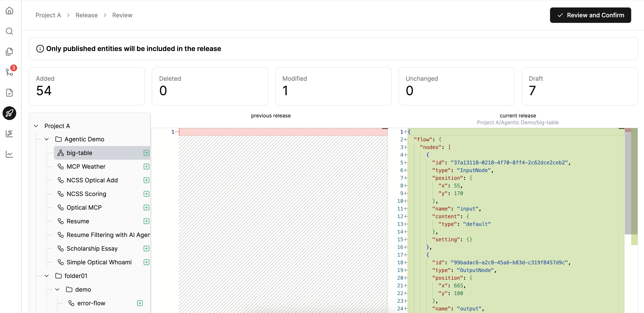The width and height of the screenshot is (644, 313).
Task: Click added plus icon on Simple Optical Whoami
Action: 146,262
